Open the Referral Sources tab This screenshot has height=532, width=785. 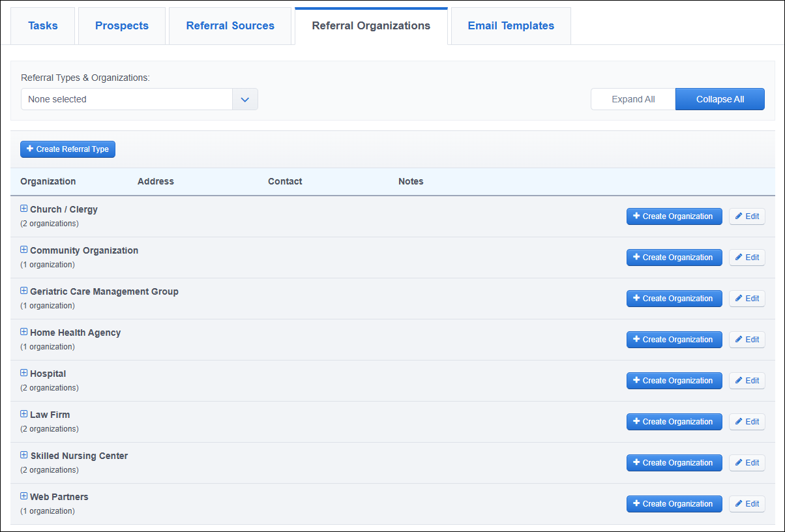[x=230, y=26]
